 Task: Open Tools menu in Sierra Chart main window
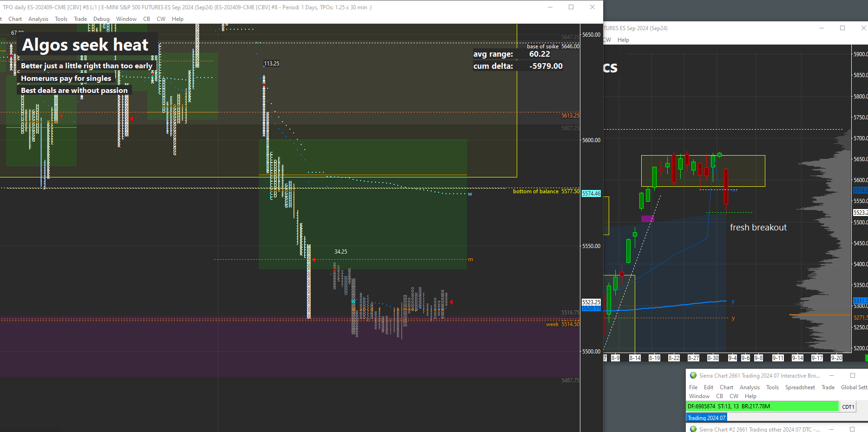(772, 387)
